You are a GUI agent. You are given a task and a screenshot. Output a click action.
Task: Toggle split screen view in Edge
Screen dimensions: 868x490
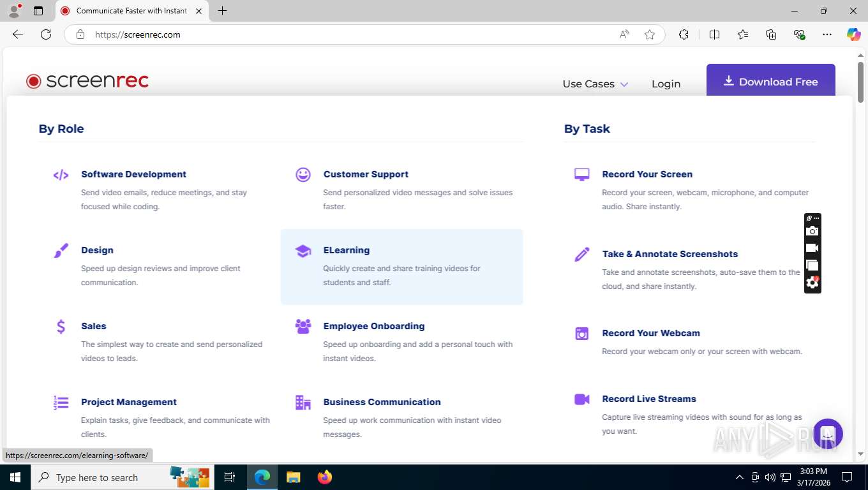pos(714,34)
